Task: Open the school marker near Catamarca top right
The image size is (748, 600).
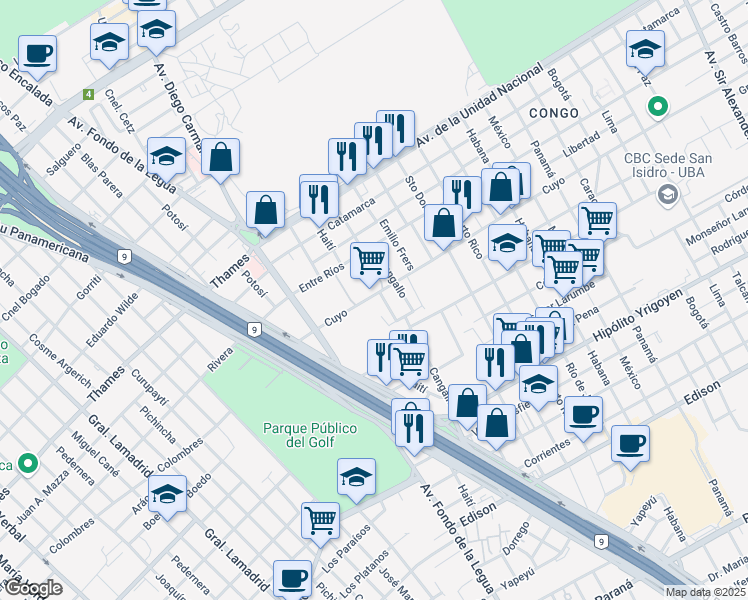Action: [x=645, y=50]
